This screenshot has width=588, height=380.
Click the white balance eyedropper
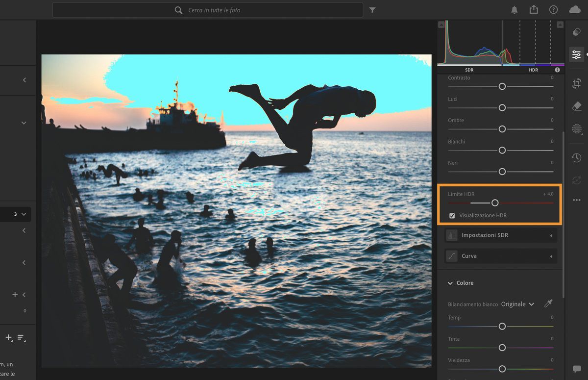click(548, 304)
